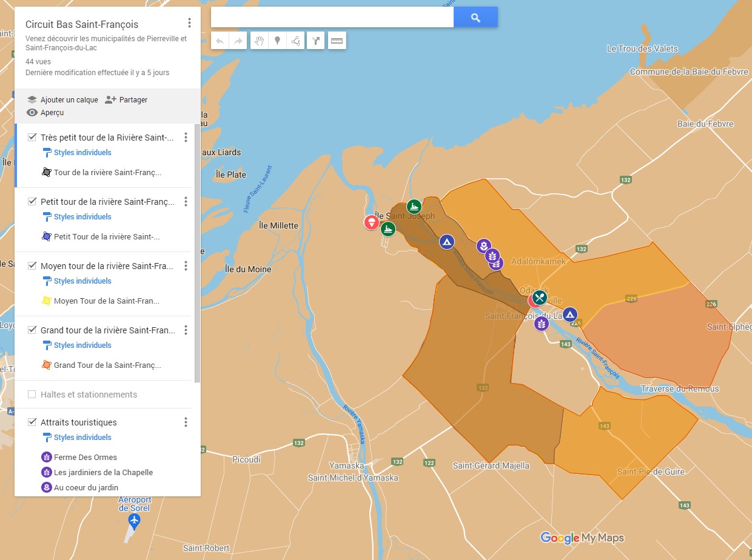Enable the Haltes et stationnements layer
The width and height of the screenshot is (752, 560).
click(32, 395)
